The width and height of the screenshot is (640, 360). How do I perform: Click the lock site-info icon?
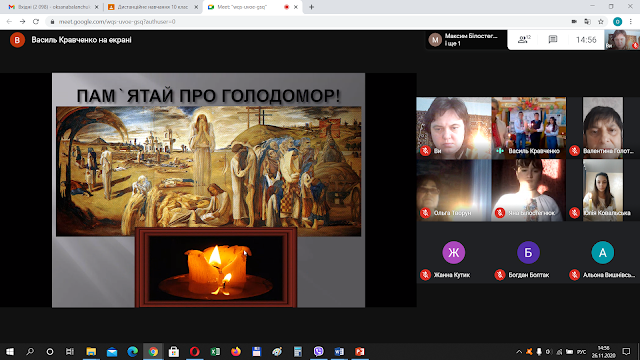coord(52,22)
